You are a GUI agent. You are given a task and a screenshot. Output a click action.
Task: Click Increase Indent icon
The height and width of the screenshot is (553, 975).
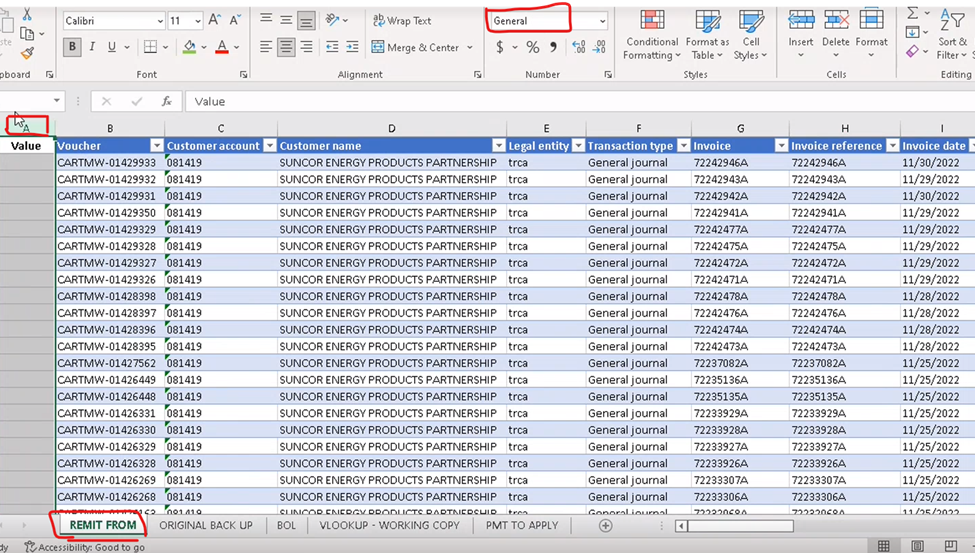(352, 47)
